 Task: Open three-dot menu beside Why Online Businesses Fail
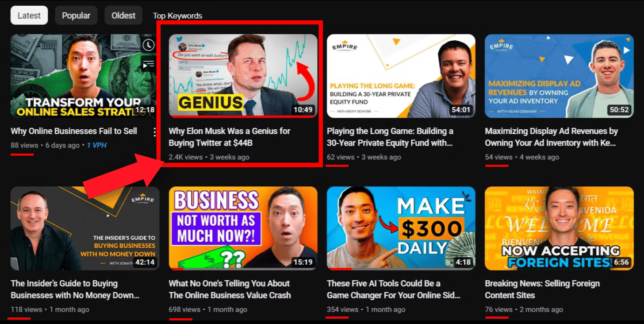(x=155, y=131)
